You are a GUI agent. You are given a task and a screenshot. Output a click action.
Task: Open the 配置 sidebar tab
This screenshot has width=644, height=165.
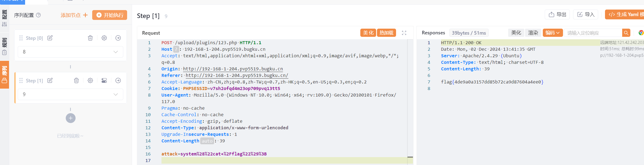point(4,18)
